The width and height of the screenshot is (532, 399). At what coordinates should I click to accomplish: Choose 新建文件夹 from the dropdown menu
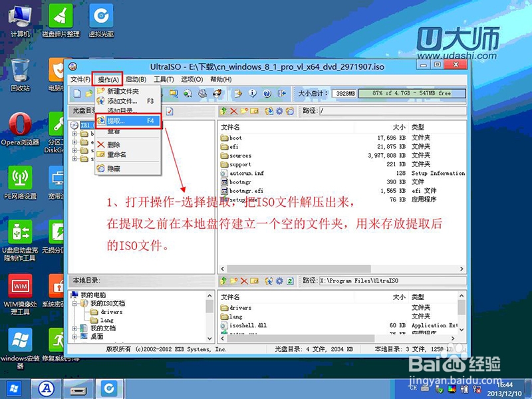click(x=128, y=91)
